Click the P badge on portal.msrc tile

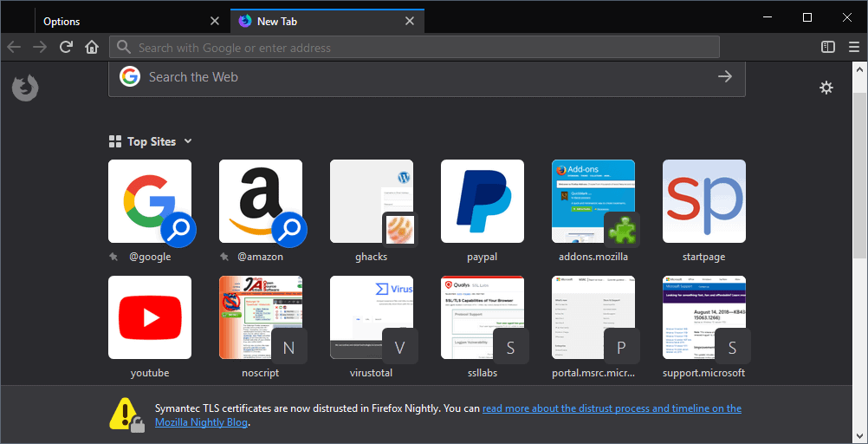click(x=622, y=347)
